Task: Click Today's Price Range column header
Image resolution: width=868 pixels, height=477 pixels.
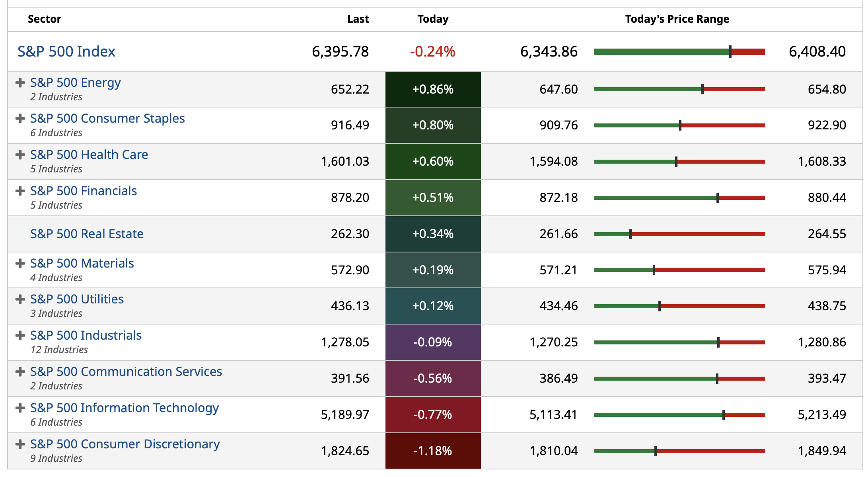Action: tap(677, 19)
